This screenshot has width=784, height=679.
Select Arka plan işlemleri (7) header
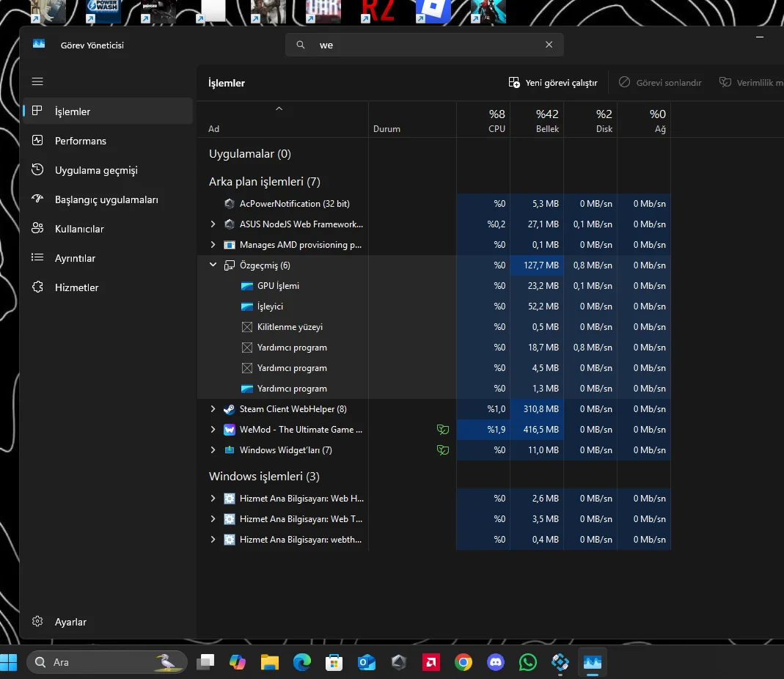[265, 182]
